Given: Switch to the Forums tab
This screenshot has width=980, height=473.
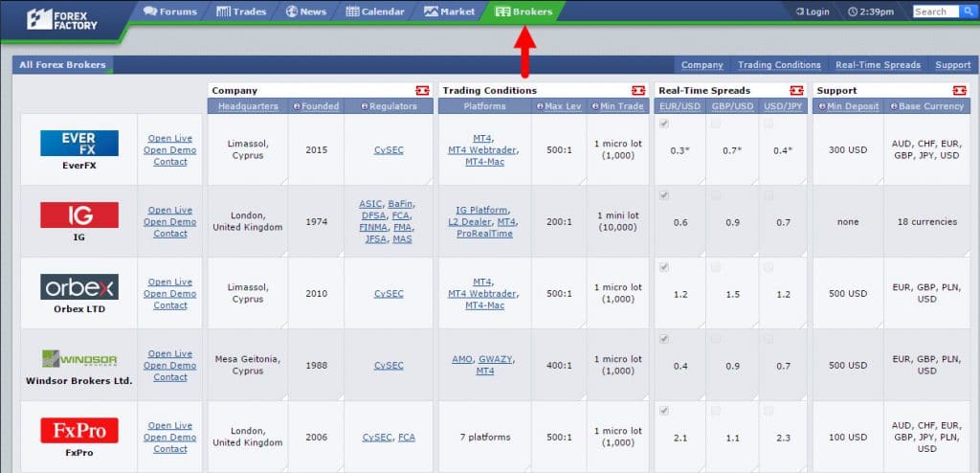Looking at the screenshot, I should point(170,12).
